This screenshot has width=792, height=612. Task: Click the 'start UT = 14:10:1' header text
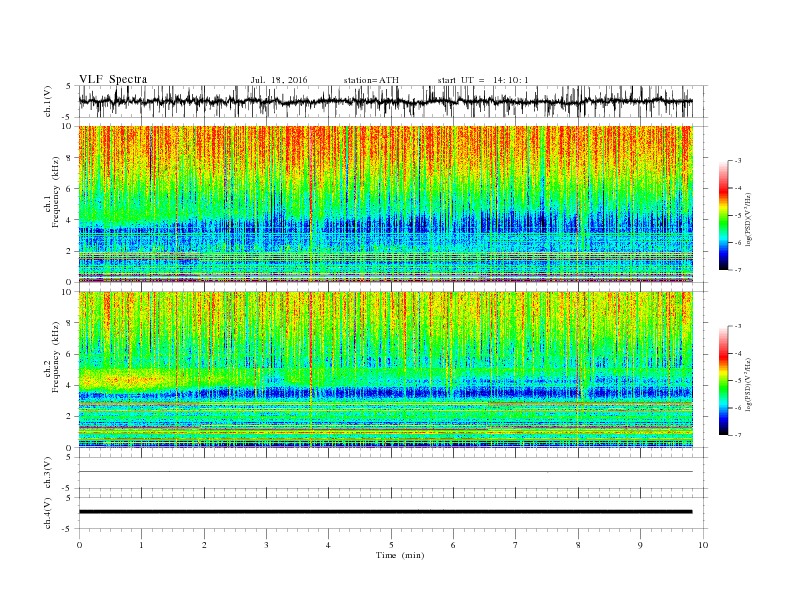(x=483, y=80)
